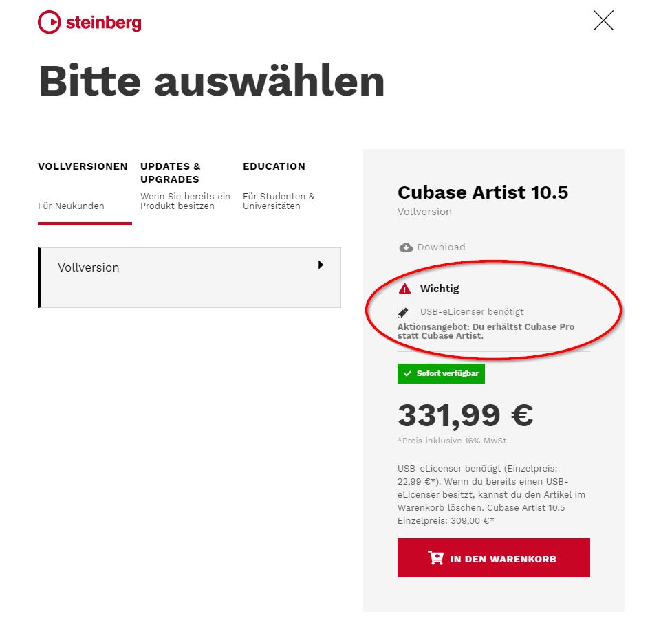Click the red warning triangle icon
672x631 pixels.
404,289
